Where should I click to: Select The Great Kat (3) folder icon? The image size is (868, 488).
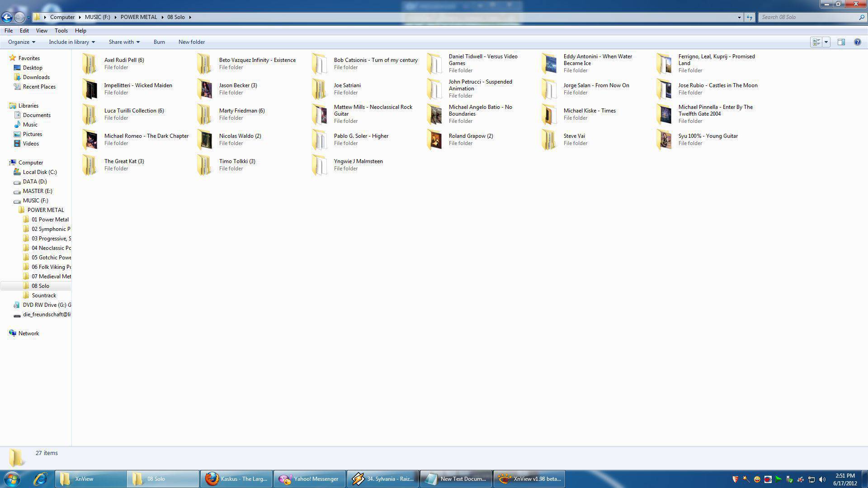pos(90,165)
